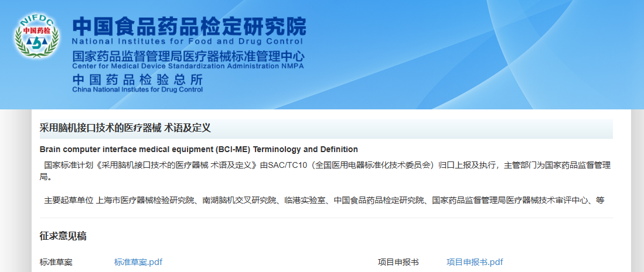Click Center for Medical Device Standardization Administration text
Screen dimensions: 644x272
(x=188, y=67)
